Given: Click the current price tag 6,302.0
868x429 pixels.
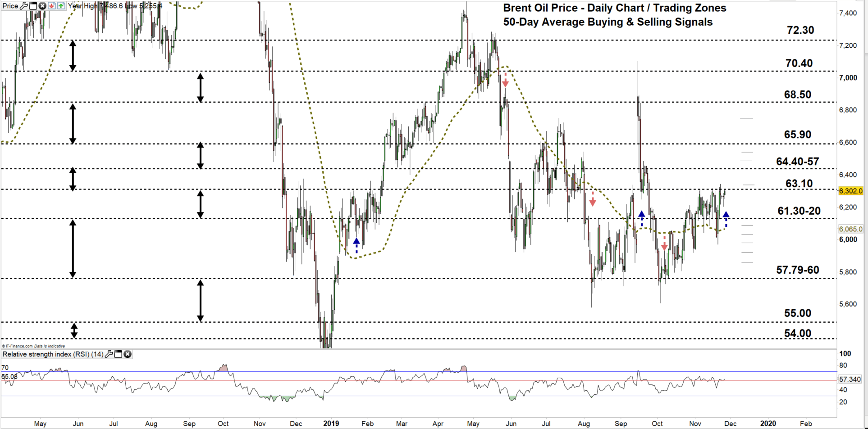Looking at the screenshot, I should pos(850,191).
